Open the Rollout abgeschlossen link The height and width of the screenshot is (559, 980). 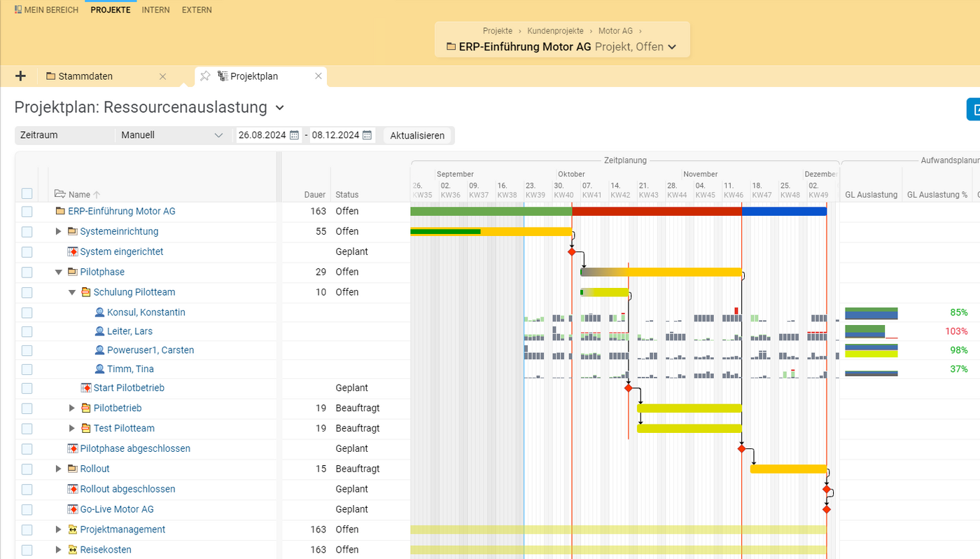[127, 489]
